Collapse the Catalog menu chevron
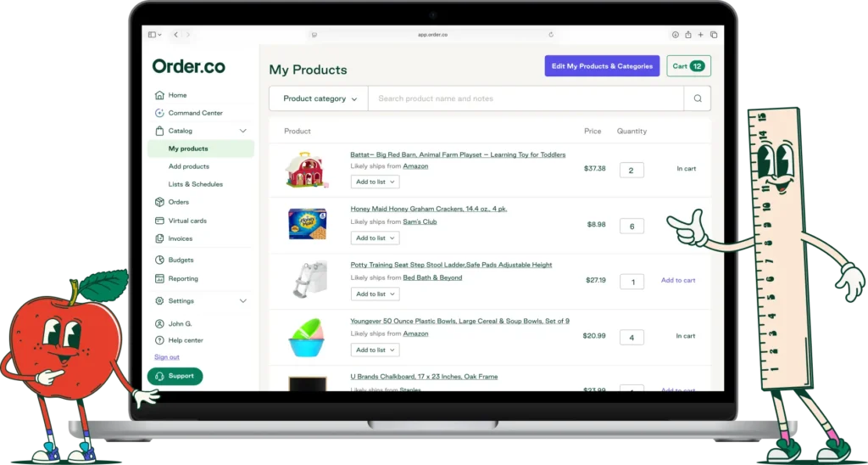 [242, 131]
